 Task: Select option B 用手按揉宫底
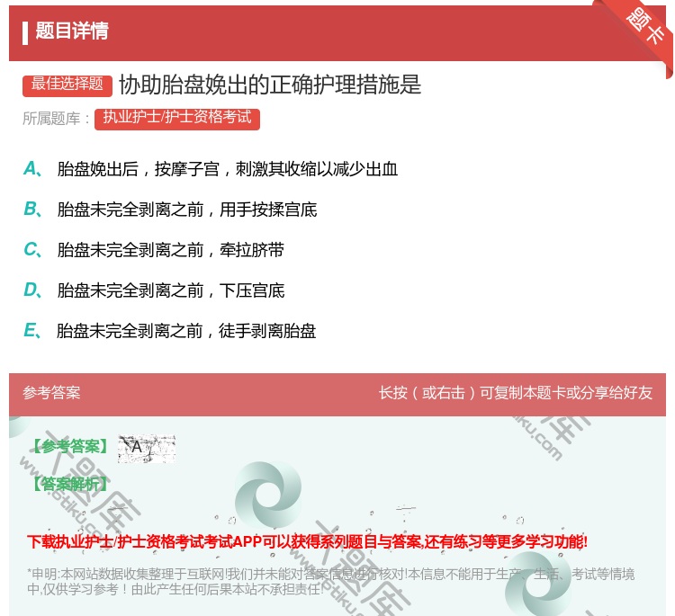(170, 210)
